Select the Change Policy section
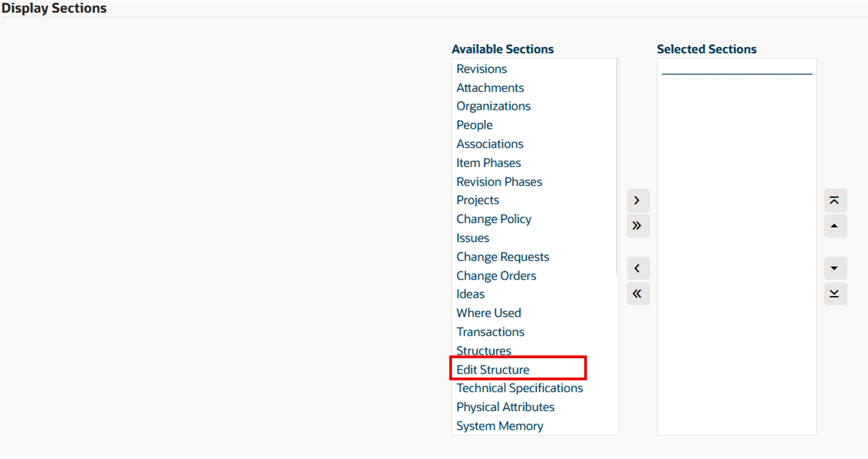The height and width of the screenshot is (459, 868). click(494, 220)
